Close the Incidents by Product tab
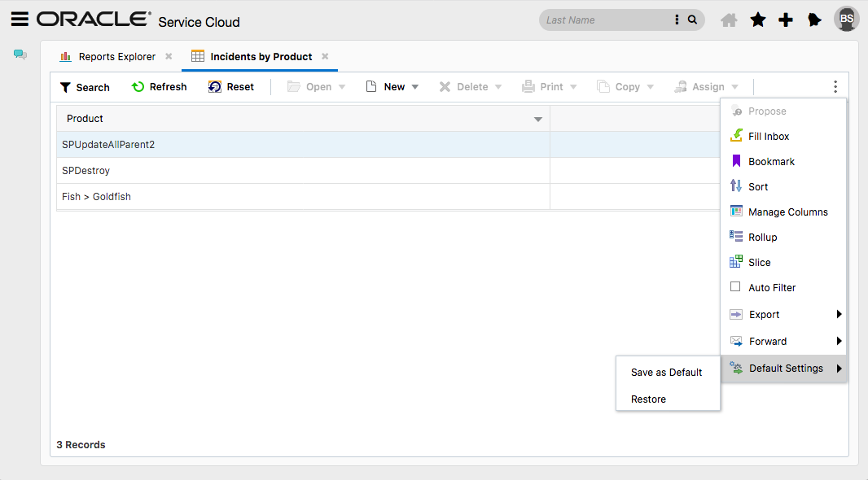The height and width of the screenshot is (480, 868). 325,57
